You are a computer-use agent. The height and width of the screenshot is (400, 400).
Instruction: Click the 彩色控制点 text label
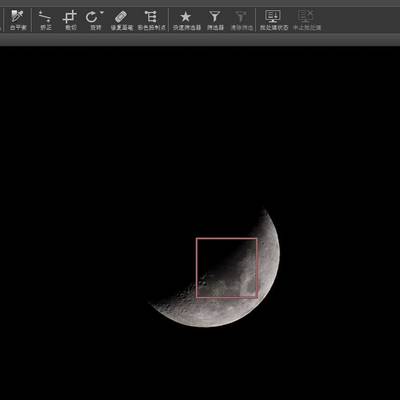(152, 28)
